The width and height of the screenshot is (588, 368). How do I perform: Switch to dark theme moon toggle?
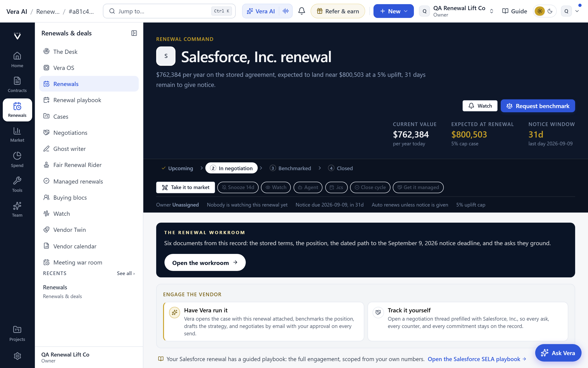pyautogui.click(x=550, y=11)
